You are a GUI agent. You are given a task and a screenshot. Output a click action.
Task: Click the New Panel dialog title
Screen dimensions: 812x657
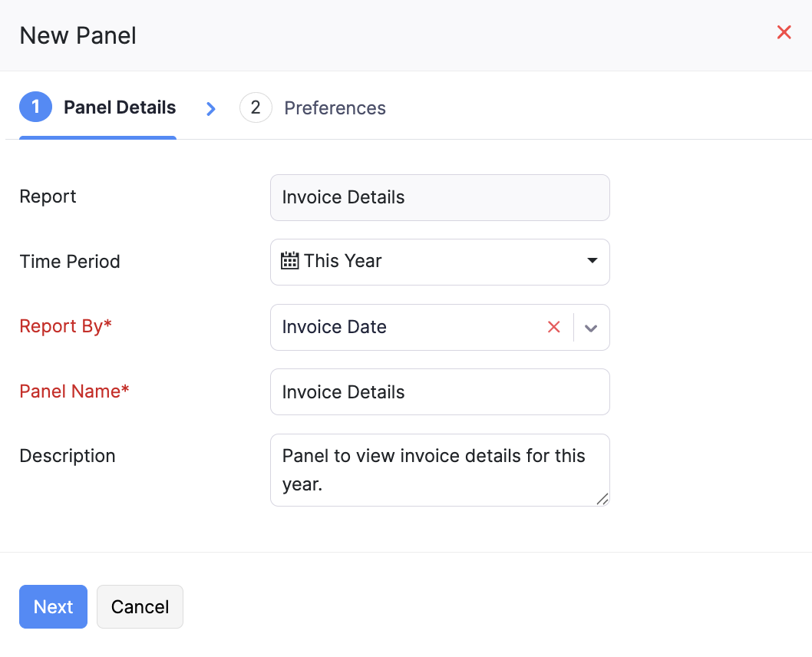[78, 35]
